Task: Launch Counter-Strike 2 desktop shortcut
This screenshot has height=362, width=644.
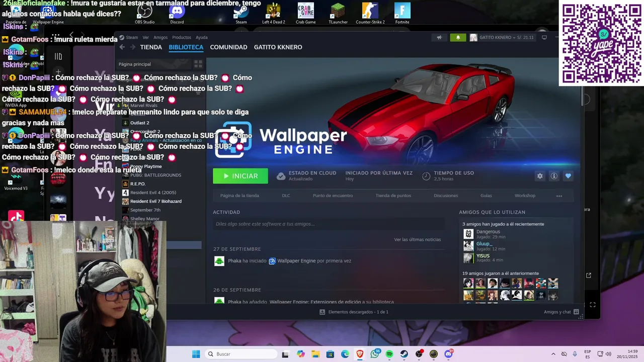Action: point(370,13)
